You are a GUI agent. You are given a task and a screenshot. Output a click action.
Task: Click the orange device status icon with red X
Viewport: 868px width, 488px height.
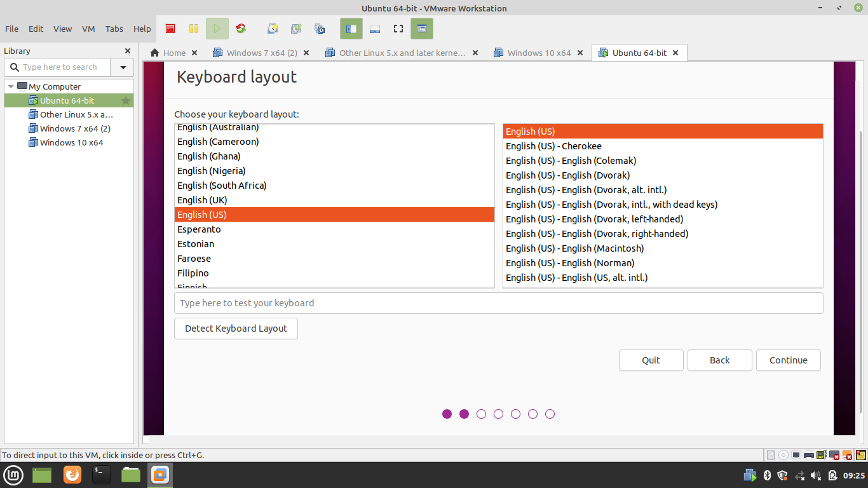coord(848,455)
